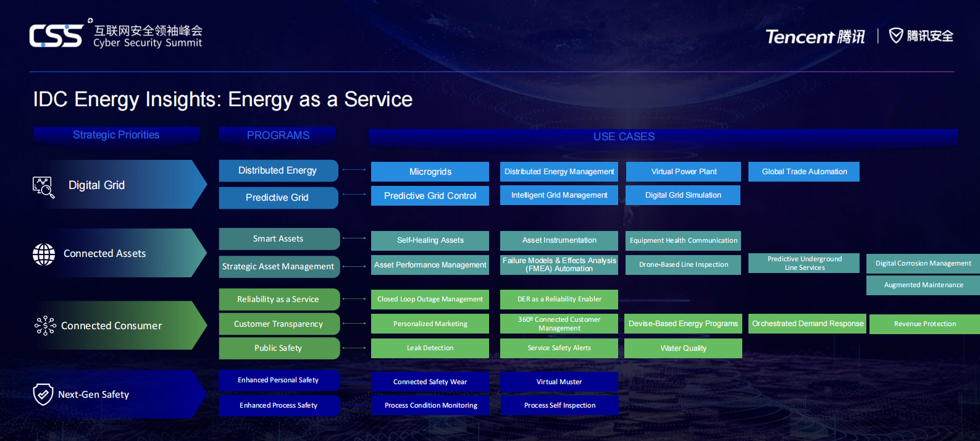The height and width of the screenshot is (441, 980).
Task: Click the Predictive Grid Control box
Action: pyautogui.click(x=430, y=196)
